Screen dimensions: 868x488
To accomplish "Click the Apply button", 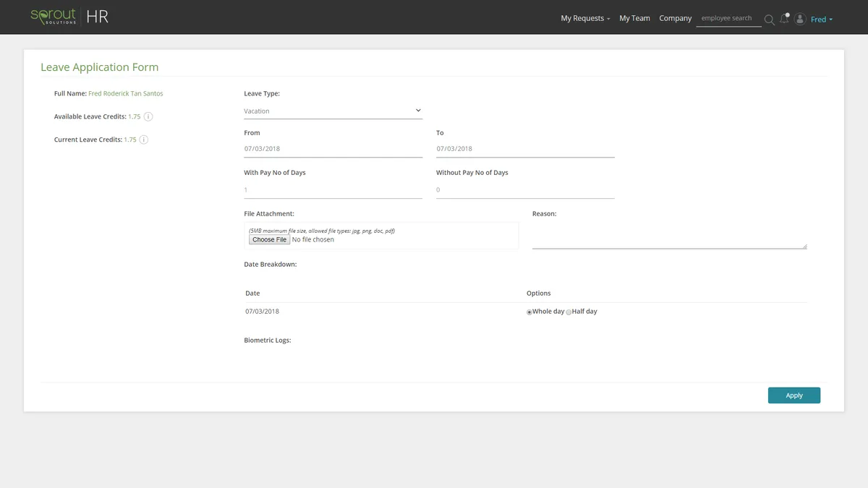I will click(x=793, y=395).
